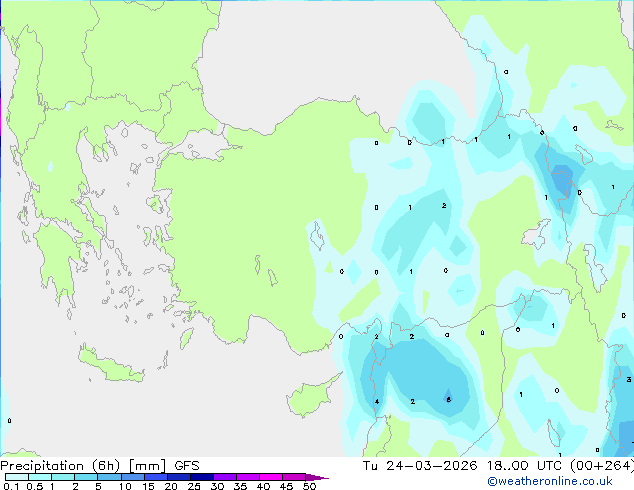The image size is (634, 490).
Task: Click the 5–10 mm legend color swatch
Action: click(x=110, y=477)
